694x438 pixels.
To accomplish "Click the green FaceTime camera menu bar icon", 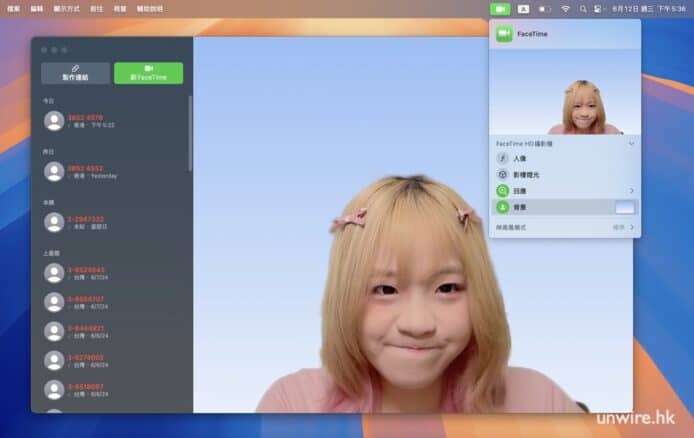I will [x=500, y=8].
